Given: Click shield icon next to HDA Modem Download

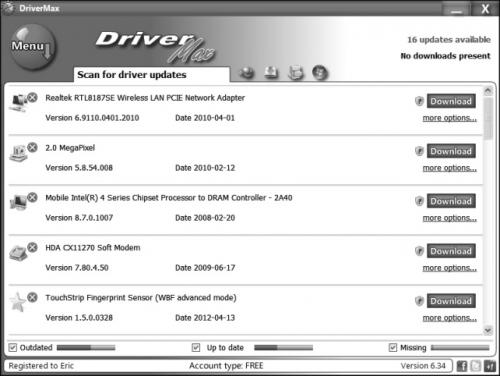Looking at the screenshot, I should point(419,251).
